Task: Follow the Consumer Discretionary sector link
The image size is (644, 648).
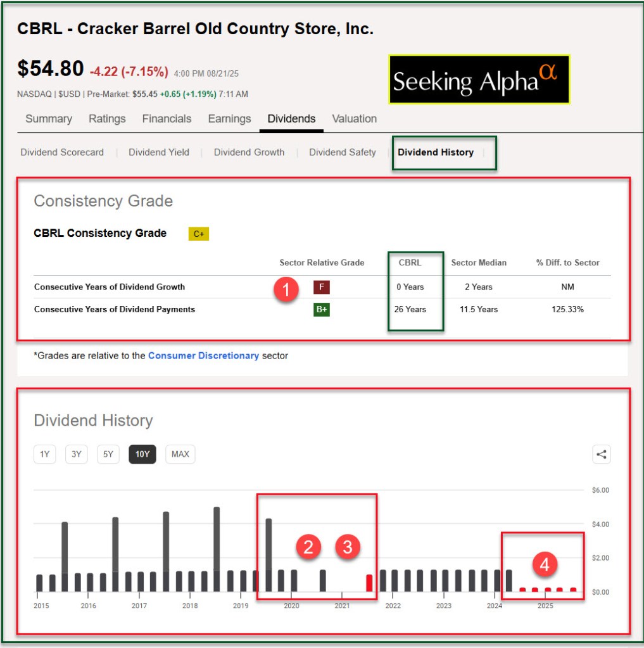Action: pos(203,356)
